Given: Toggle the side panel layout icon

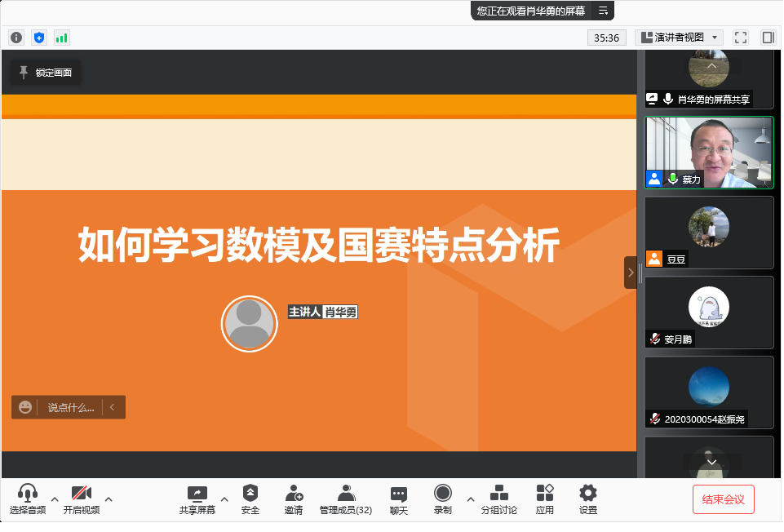Looking at the screenshot, I should click(x=768, y=38).
